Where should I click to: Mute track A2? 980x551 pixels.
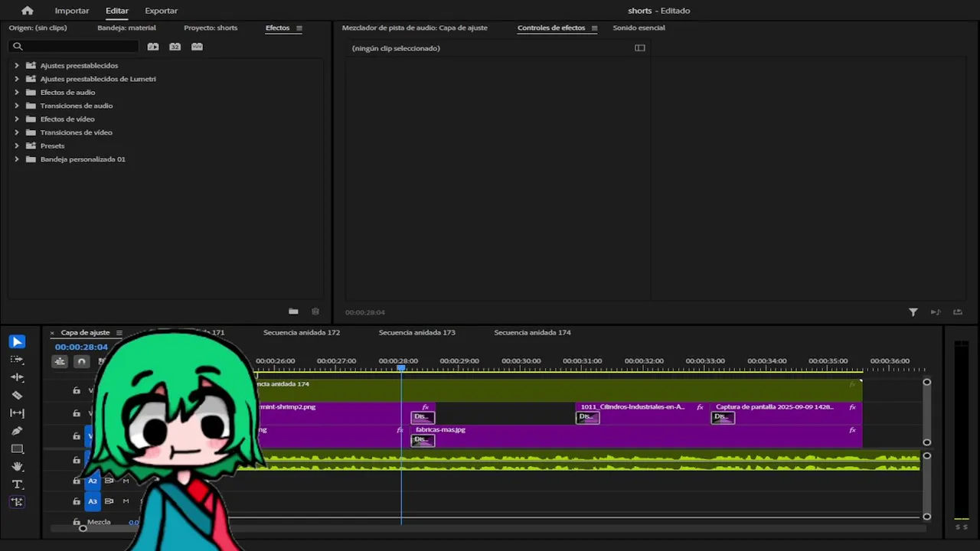pyautogui.click(x=126, y=481)
